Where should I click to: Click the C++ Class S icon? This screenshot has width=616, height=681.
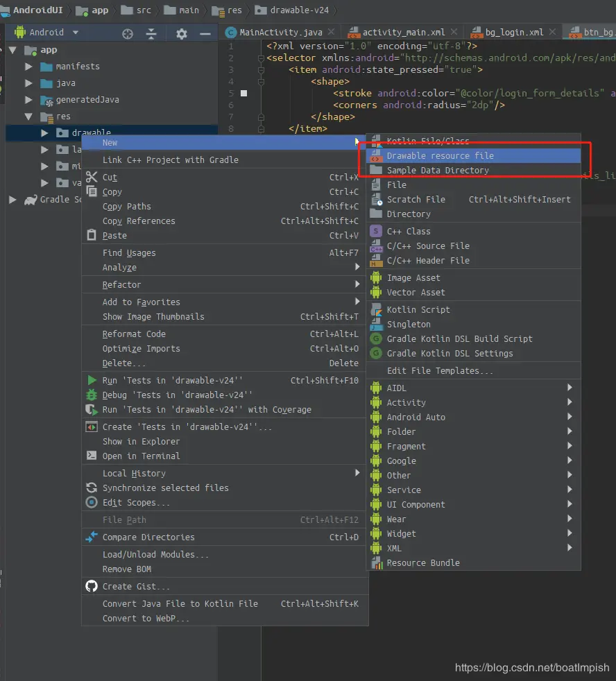376,231
